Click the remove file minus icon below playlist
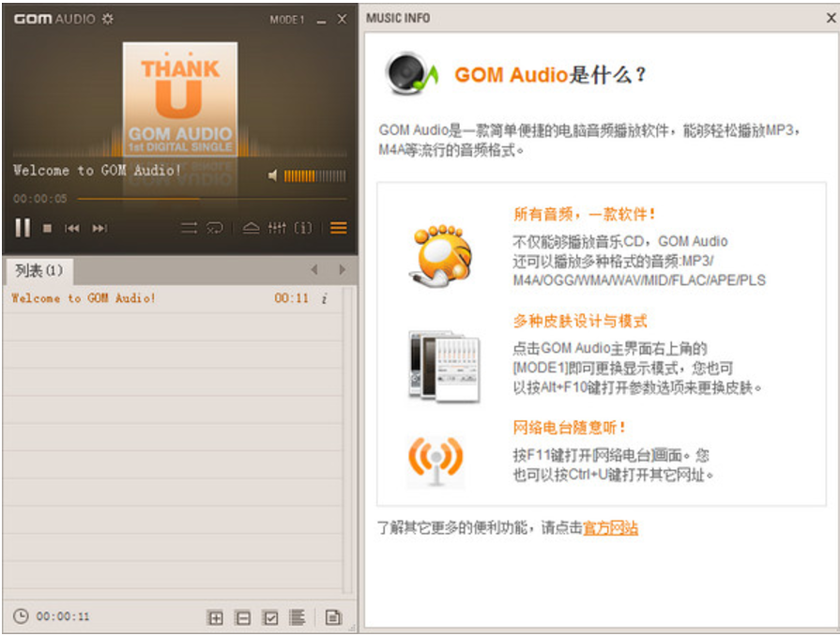The image size is (840, 636). click(x=242, y=617)
